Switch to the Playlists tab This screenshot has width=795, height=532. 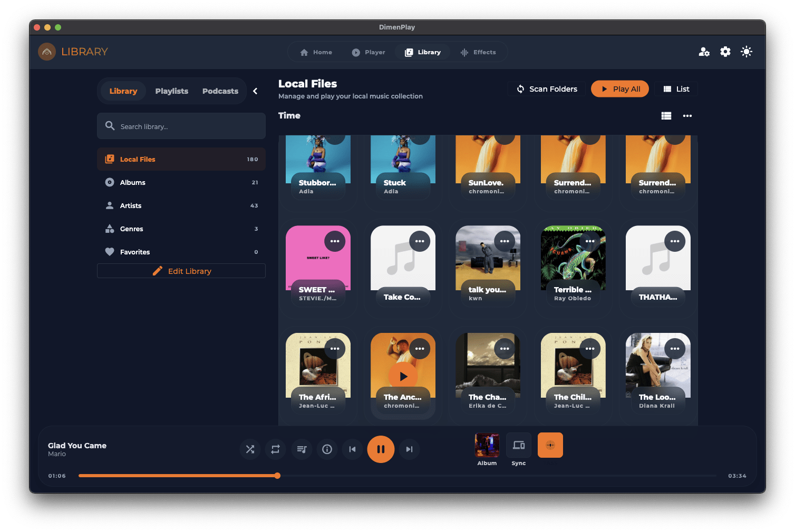(171, 91)
